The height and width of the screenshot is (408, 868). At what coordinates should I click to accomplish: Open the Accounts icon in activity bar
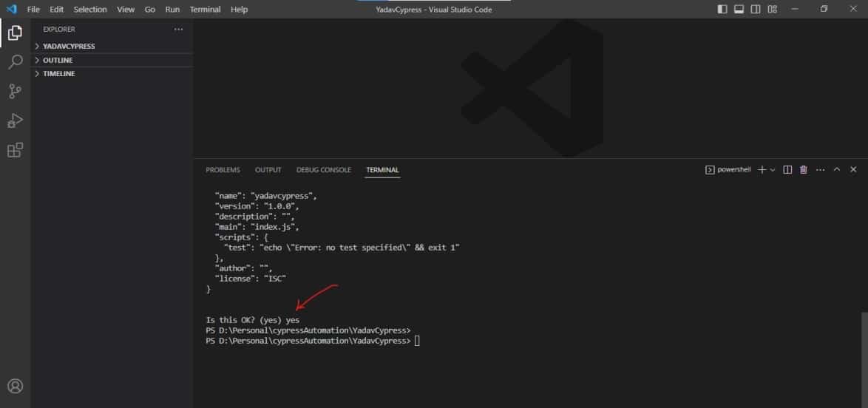(15, 386)
